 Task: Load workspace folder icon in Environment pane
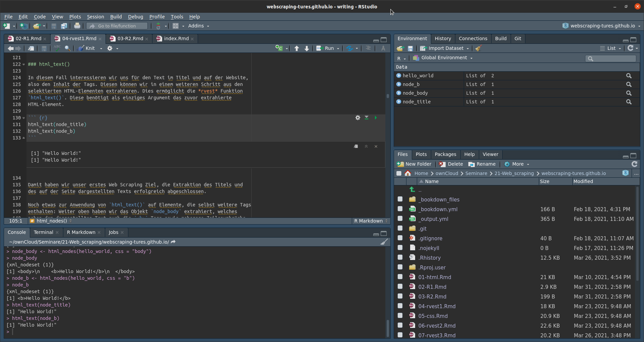pyautogui.click(x=400, y=48)
